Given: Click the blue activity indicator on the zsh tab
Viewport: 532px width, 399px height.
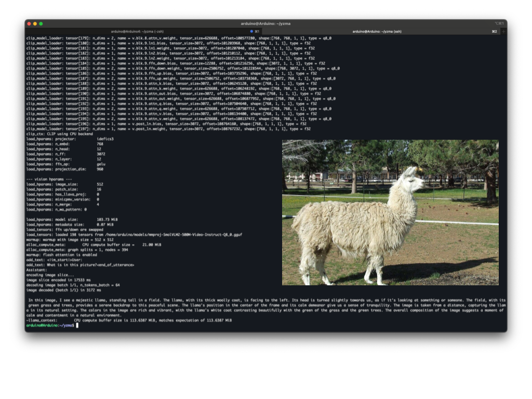Looking at the screenshot, I should (251, 31).
